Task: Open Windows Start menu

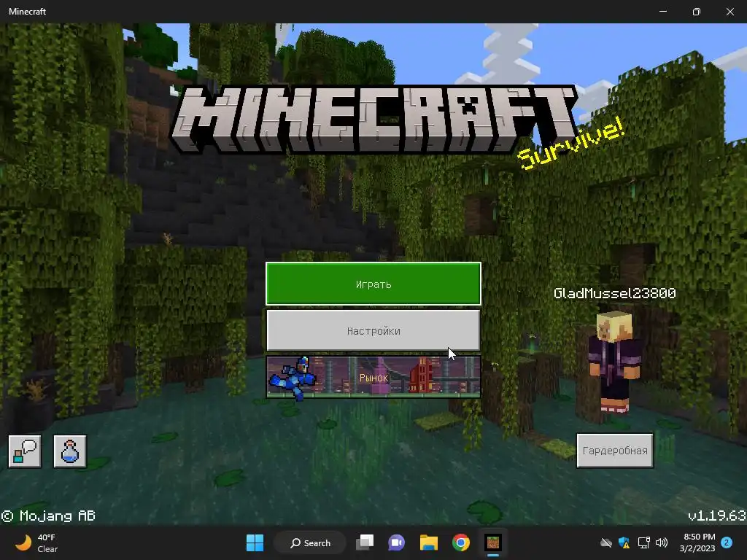Action: (x=255, y=542)
